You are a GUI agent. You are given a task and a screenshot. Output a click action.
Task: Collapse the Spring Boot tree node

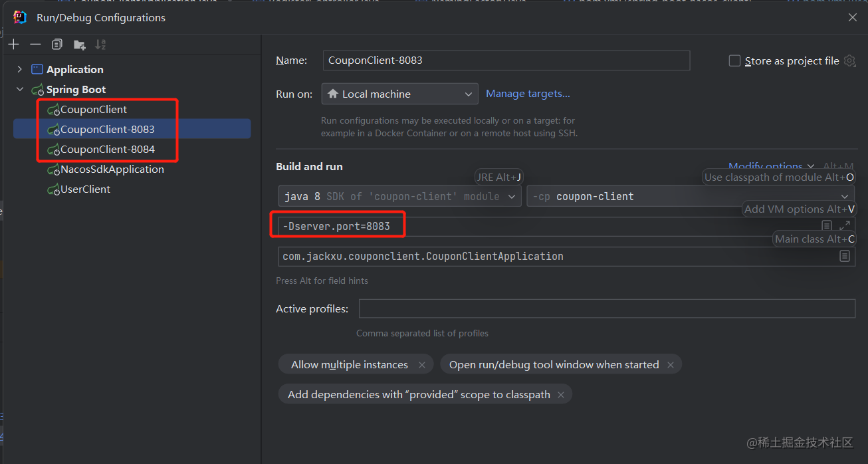[19, 89]
